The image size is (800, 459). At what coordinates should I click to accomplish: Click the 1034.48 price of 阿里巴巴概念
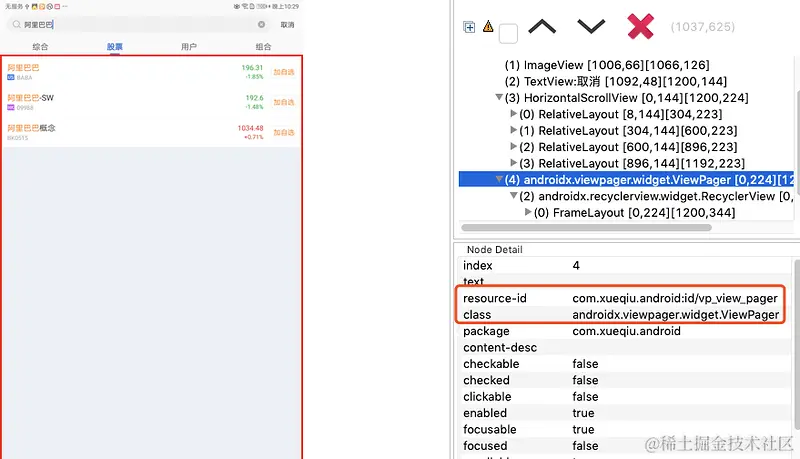tap(251, 128)
